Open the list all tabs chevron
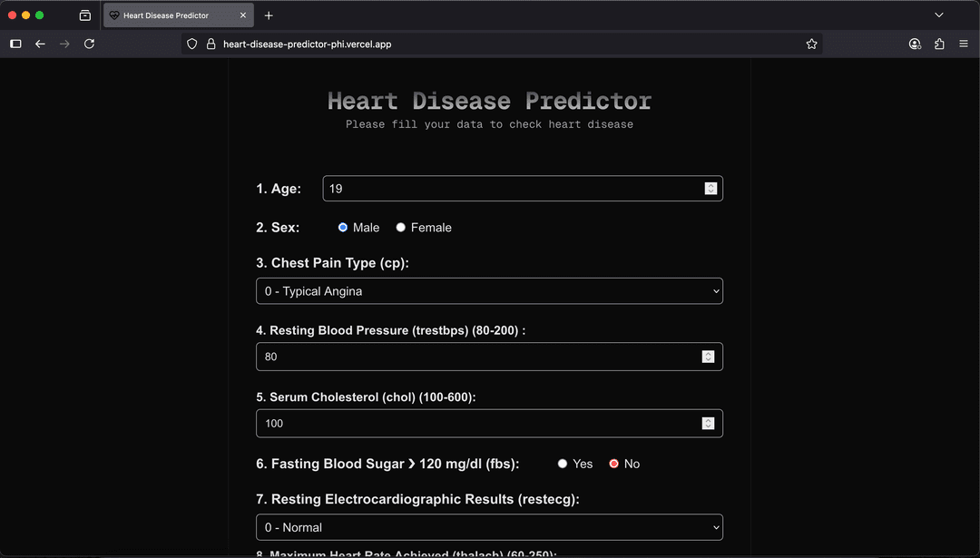 point(939,15)
